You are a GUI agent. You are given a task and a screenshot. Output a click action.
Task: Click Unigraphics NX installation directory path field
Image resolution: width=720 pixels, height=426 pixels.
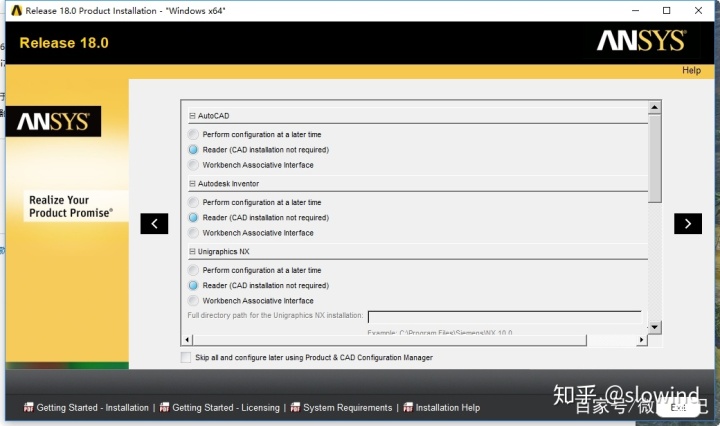505,317
